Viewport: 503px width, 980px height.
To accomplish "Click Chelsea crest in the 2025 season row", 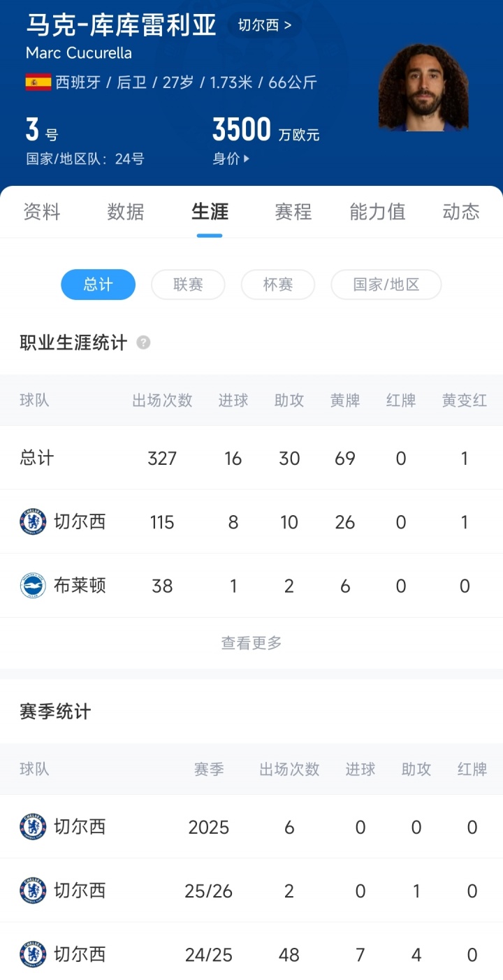I will [x=33, y=827].
